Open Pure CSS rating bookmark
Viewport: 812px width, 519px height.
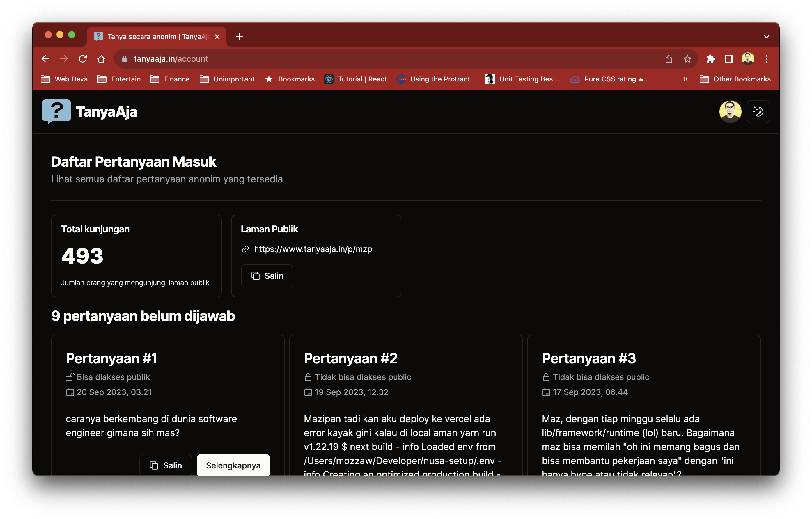point(609,79)
